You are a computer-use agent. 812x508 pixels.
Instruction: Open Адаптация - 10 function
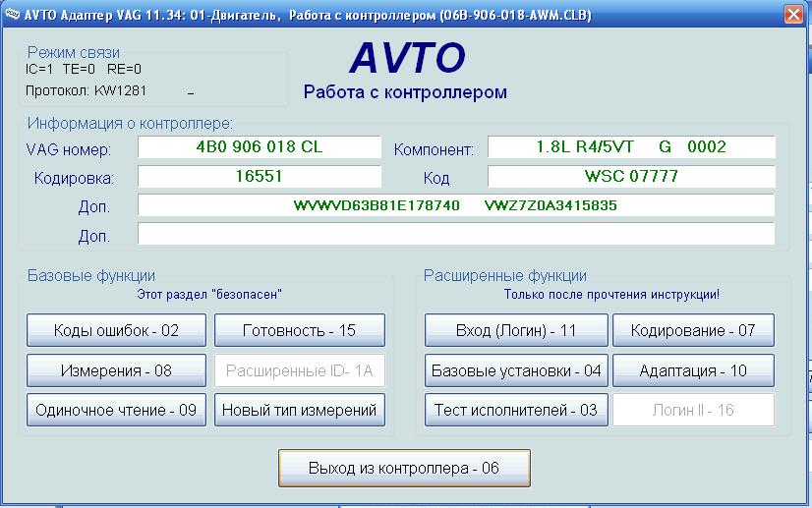click(x=693, y=370)
